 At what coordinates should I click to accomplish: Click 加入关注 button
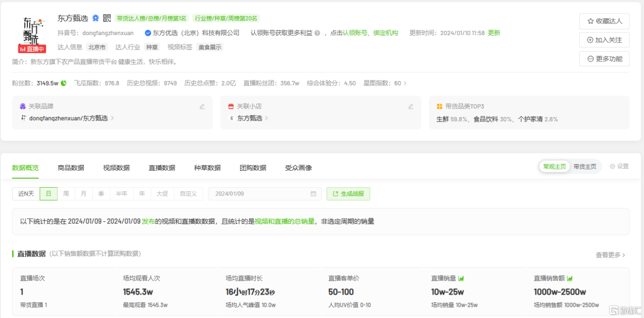[x=604, y=40]
